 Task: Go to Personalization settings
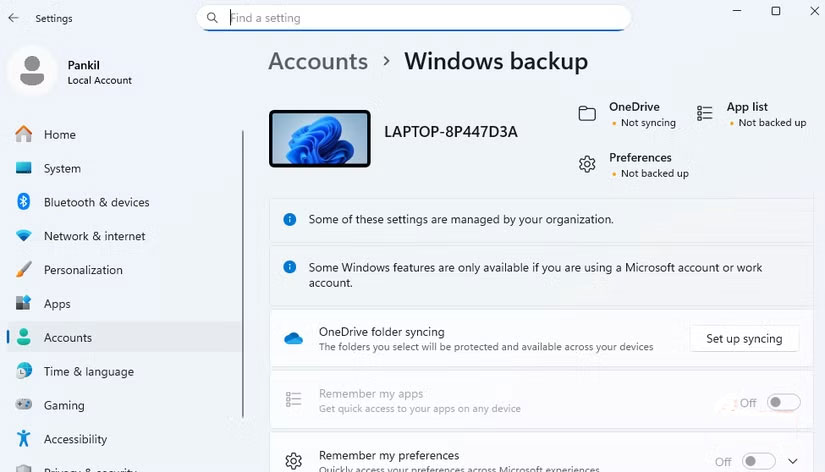coord(83,270)
